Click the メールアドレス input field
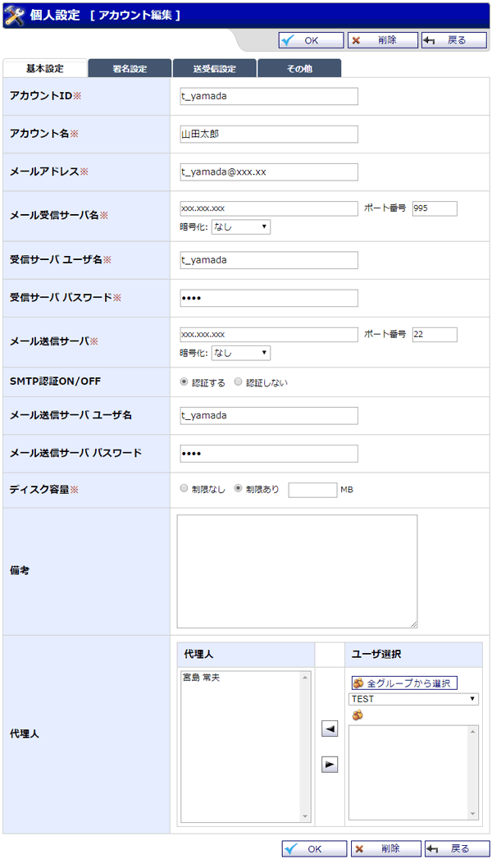The image size is (492, 868). pyautogui.click(x=269, y=172)
